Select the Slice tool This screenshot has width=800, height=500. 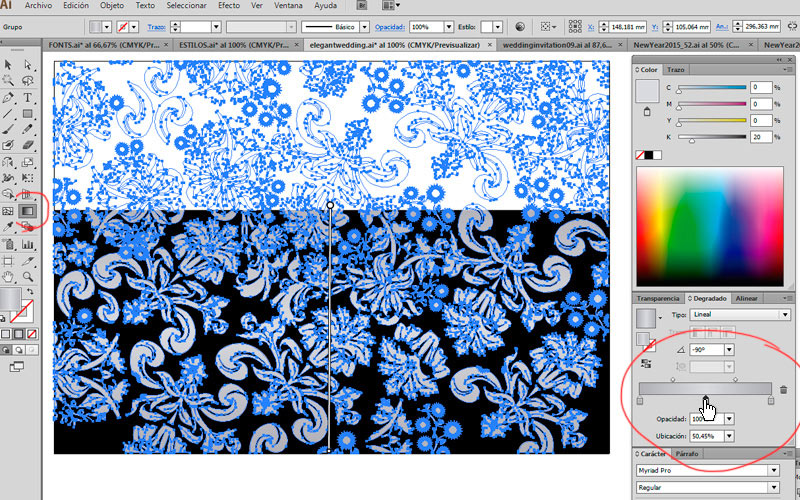pos(28,261)
